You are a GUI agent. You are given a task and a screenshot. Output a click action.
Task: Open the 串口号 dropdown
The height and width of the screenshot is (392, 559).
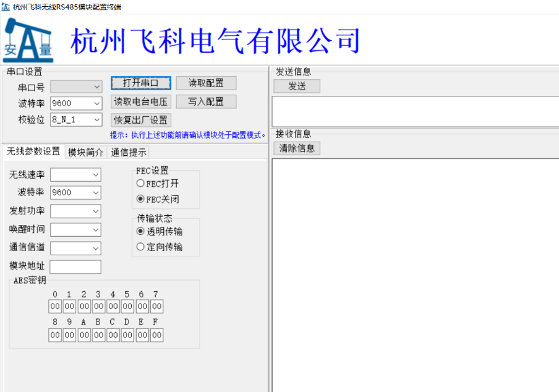click(x=76, y=87)
